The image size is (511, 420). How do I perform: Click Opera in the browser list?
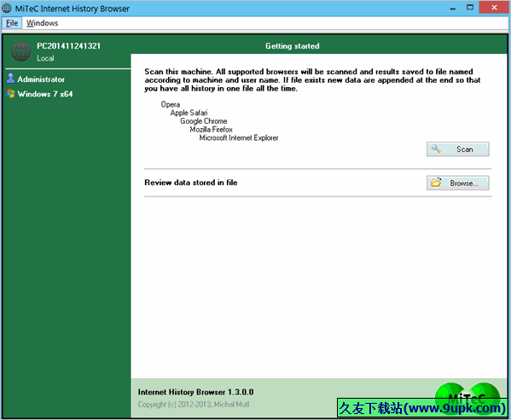(x=171, y=104)
